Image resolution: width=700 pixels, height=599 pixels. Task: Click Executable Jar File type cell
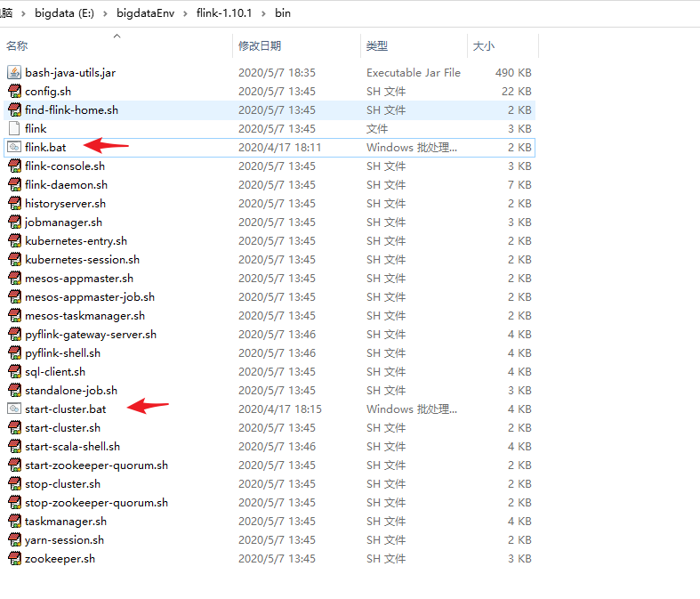click(414, 73)
